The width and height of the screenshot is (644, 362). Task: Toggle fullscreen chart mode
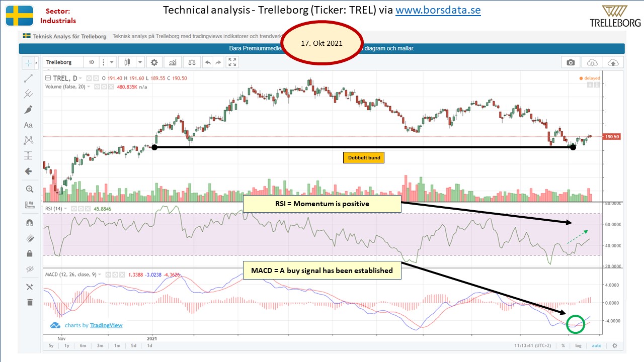point(232,62)
